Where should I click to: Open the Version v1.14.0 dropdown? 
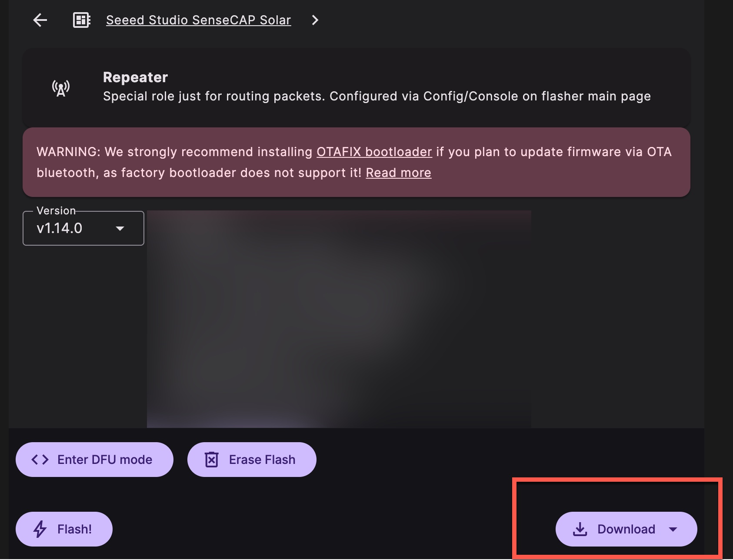point(83,228)
